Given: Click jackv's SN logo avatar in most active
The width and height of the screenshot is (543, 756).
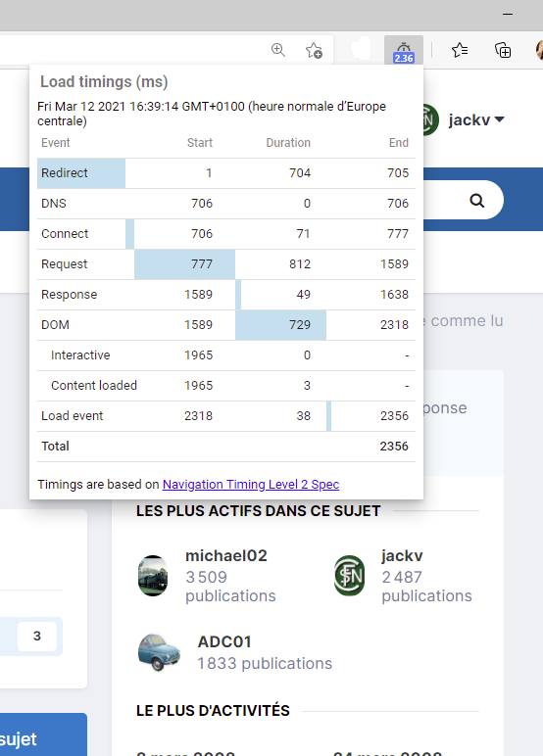Looking at the screenshot, I should [350, 576].
